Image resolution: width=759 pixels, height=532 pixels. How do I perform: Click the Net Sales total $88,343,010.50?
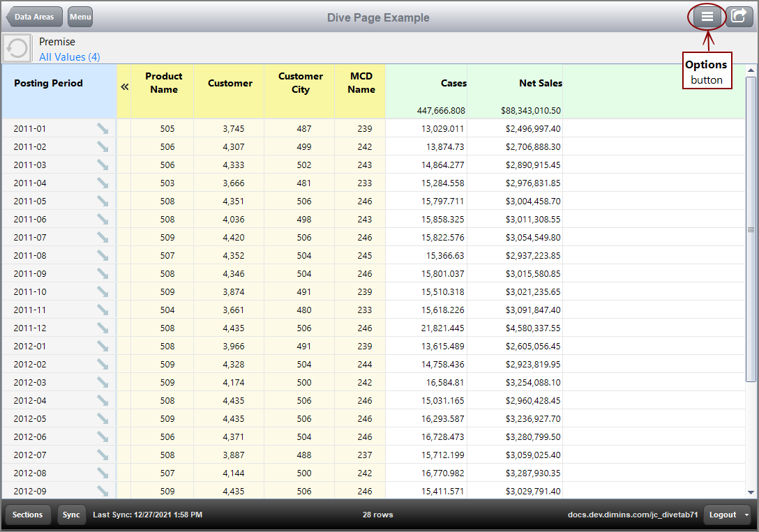(531, 111)
